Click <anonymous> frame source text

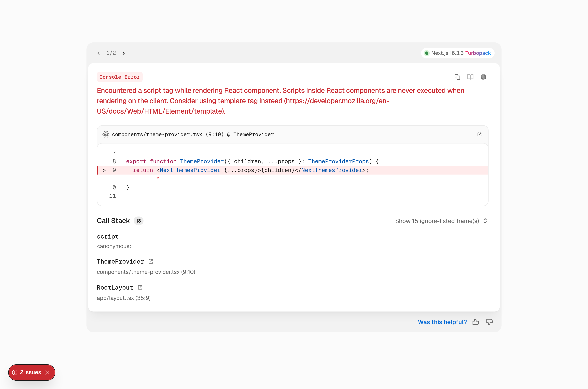(114, 246)
